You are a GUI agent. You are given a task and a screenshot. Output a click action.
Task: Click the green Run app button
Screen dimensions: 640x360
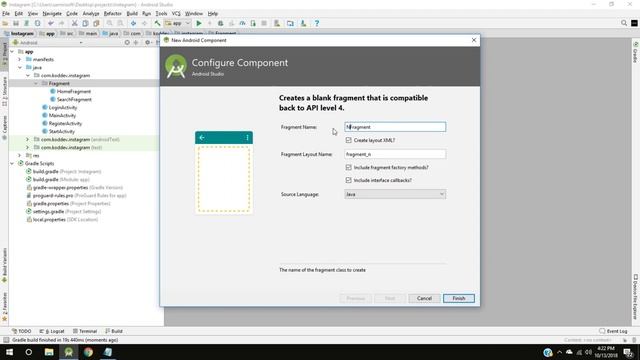199,23
